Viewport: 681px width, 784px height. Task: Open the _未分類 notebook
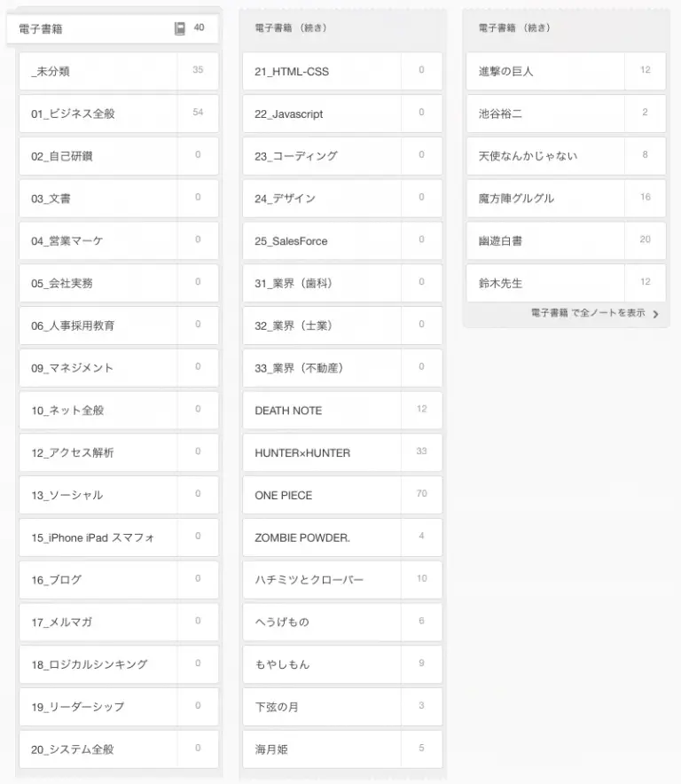(x=98, y=71)
